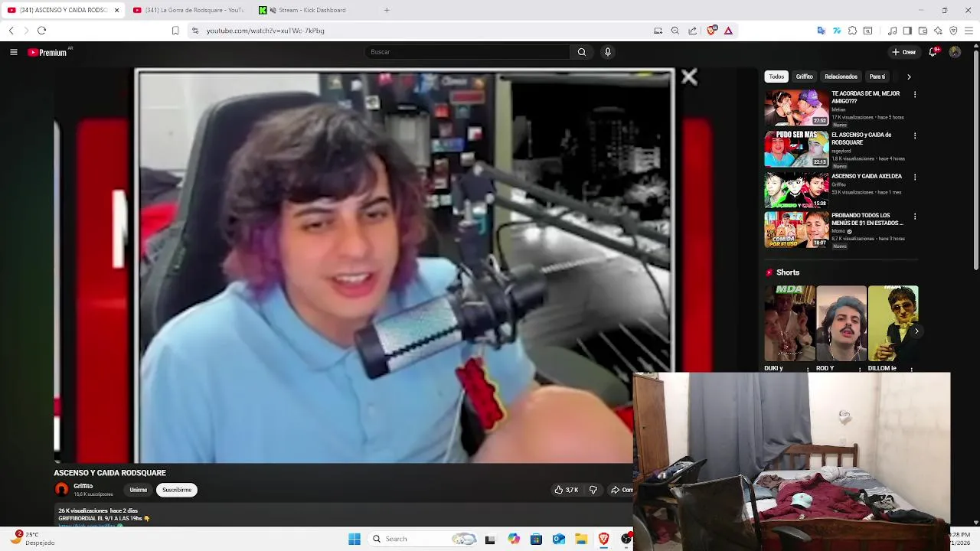Click the Unirme button
Viewport: 980px width, 551px height.
click(x=139, y=490)
